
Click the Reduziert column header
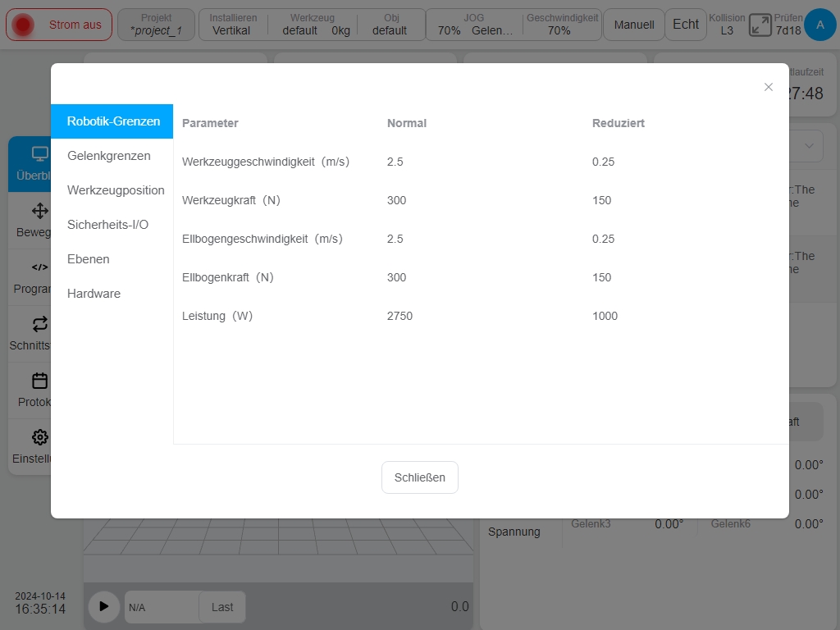tap(619, 123)
